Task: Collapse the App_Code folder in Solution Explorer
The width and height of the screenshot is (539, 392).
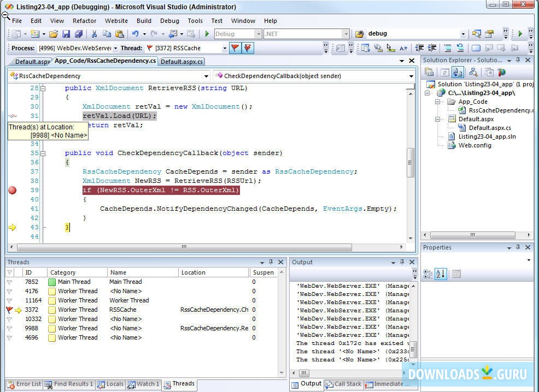Action: (438, 102)
